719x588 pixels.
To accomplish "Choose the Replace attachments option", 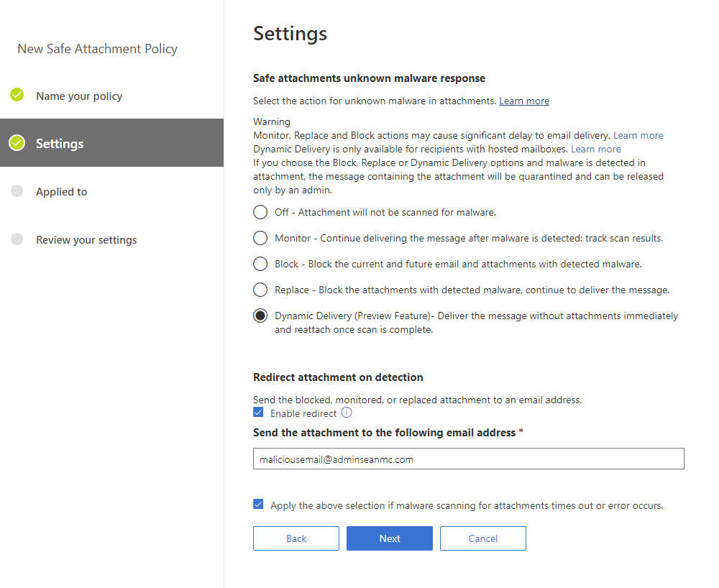I will pos(260,290).
